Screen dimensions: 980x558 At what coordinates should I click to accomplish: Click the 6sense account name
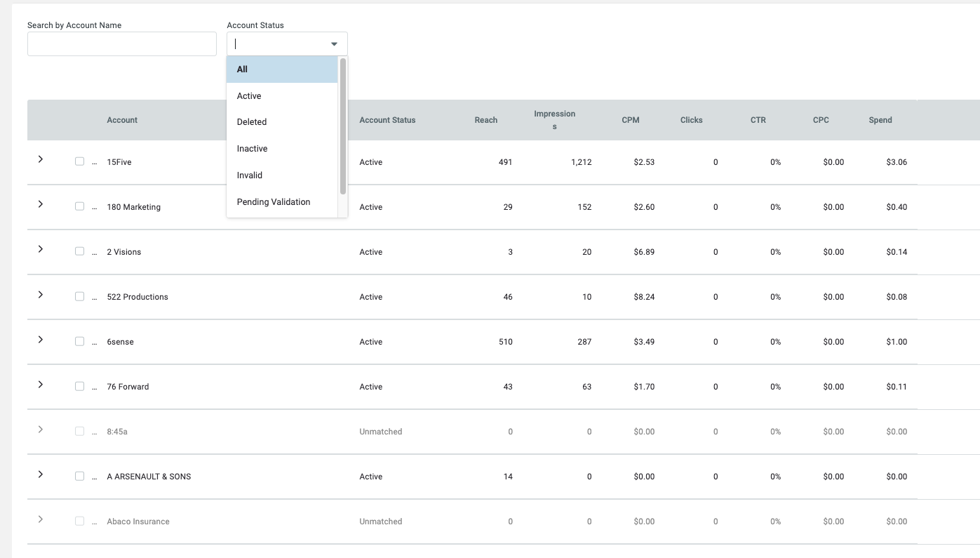pos(120,342)
